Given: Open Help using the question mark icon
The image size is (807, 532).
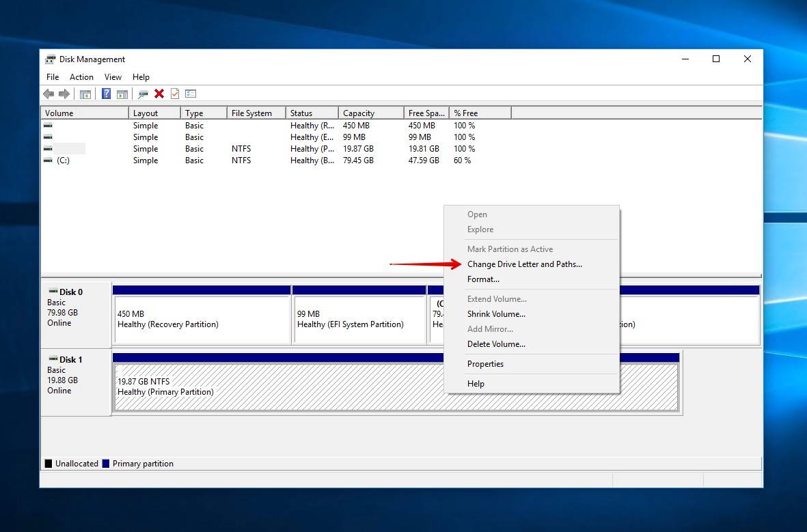Looking at the screenshot, I should 106,94.
